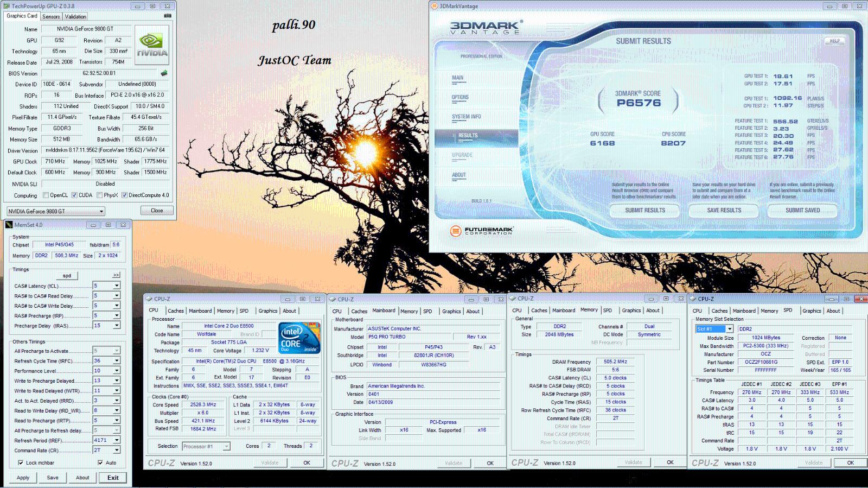Toggle the Lock mchbar checkbox in MemSet
Viewport: 868px width, 488px height.
(x=21, y=463)
